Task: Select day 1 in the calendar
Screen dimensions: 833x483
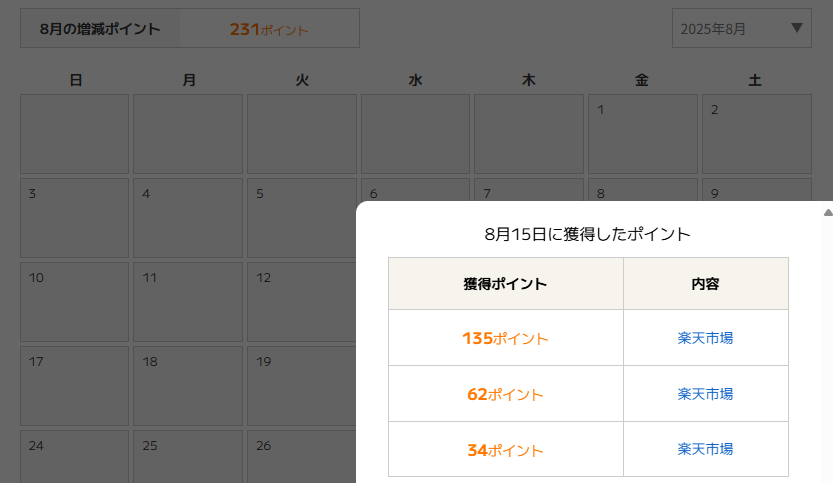Action: coord(641,134)
